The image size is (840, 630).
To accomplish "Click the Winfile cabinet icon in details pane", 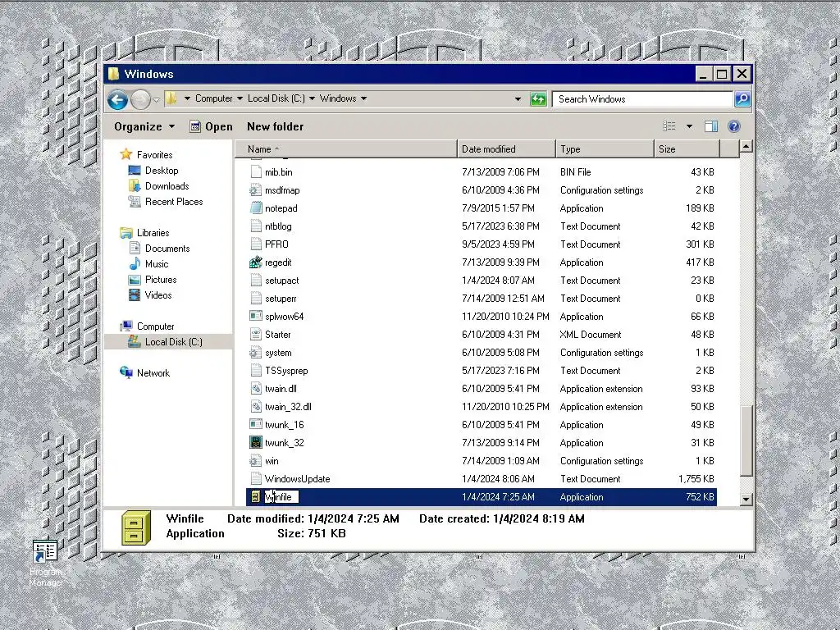I will click(x=136, y=527).
